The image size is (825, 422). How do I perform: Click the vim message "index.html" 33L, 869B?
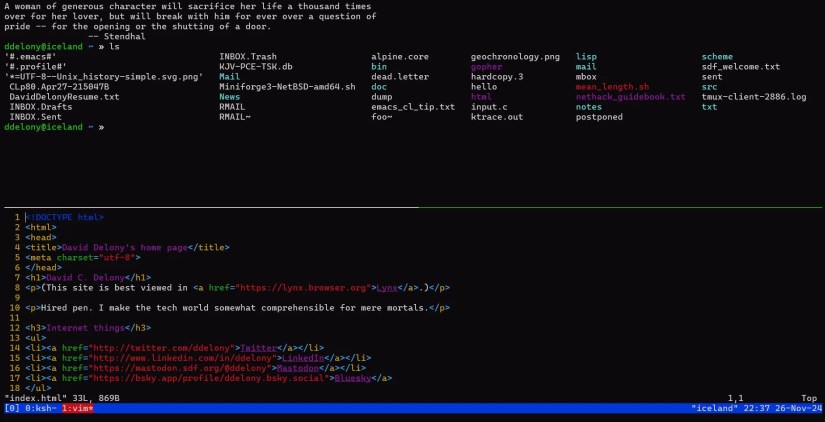(62, 398)
